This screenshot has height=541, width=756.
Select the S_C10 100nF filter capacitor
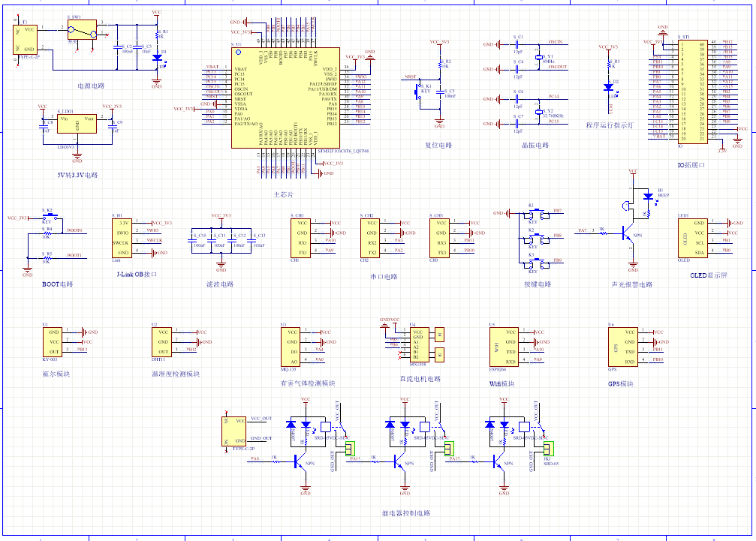click(192, 240)
